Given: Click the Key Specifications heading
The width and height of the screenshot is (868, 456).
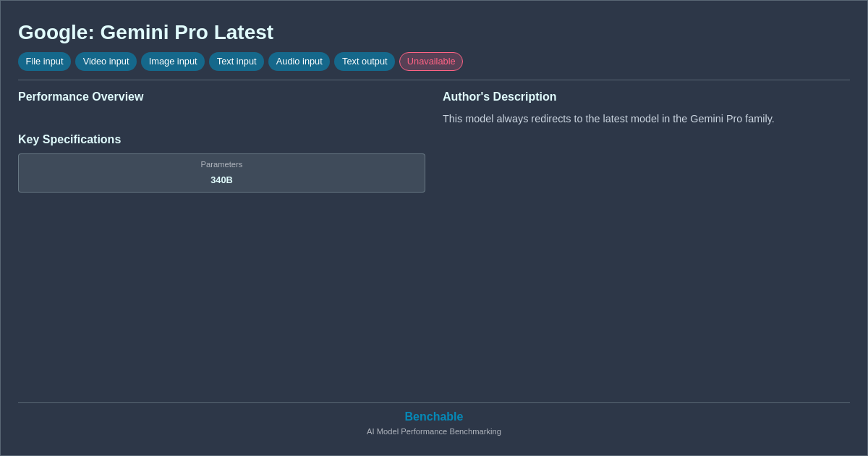Looking at the screenshot, I should [69, 140].
